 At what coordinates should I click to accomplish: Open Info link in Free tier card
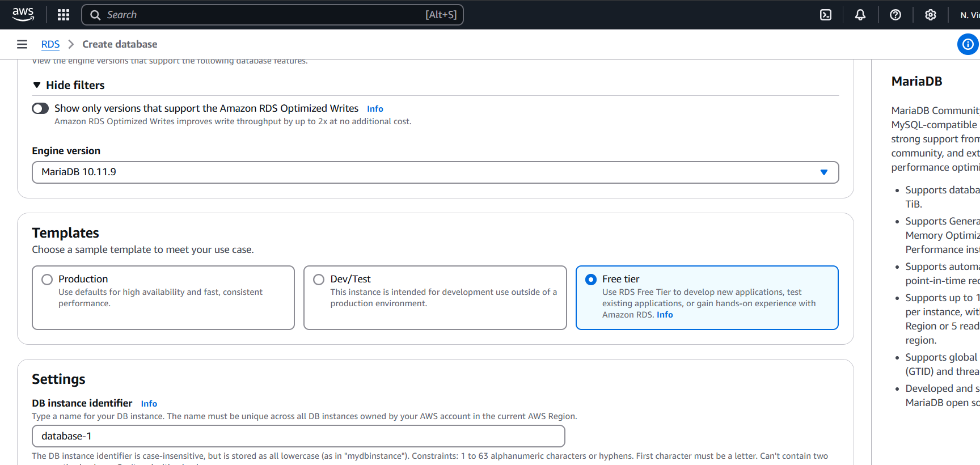tap(665, 315)
